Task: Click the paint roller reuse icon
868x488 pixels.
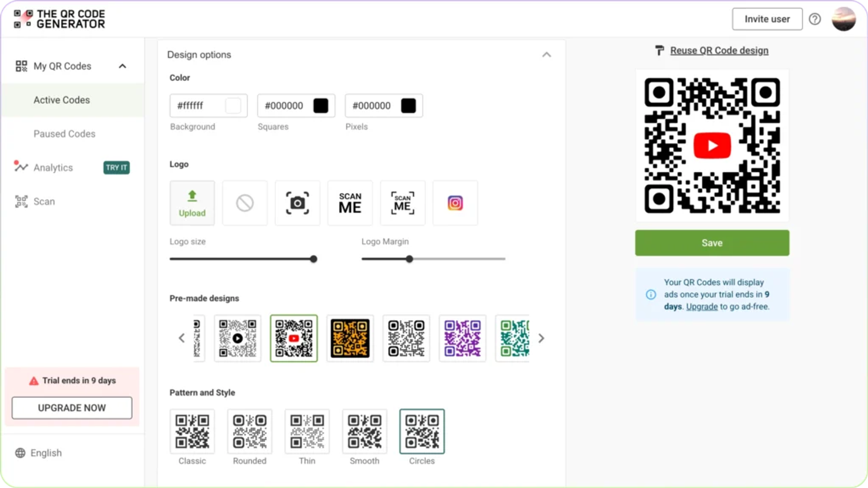Action: coord(660,51)
